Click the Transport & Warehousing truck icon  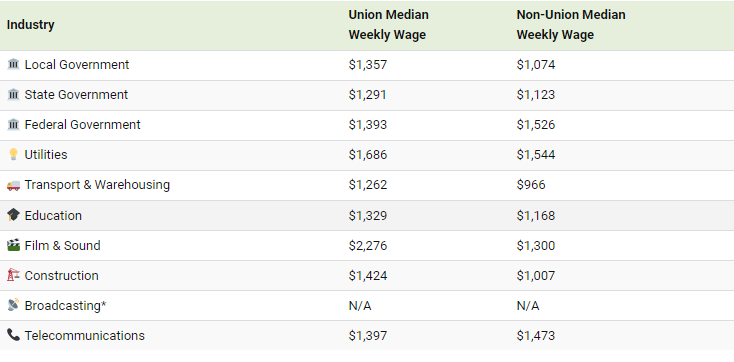pos(13,185)
